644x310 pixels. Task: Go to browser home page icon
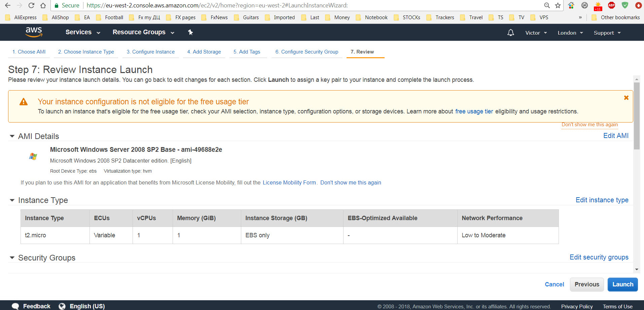(43, 5)
